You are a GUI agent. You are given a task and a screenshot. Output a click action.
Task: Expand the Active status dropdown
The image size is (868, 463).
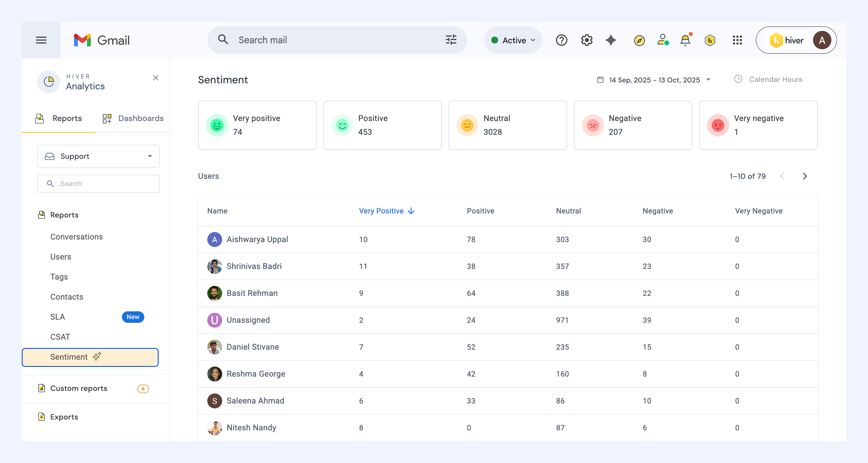pos(513,40)
